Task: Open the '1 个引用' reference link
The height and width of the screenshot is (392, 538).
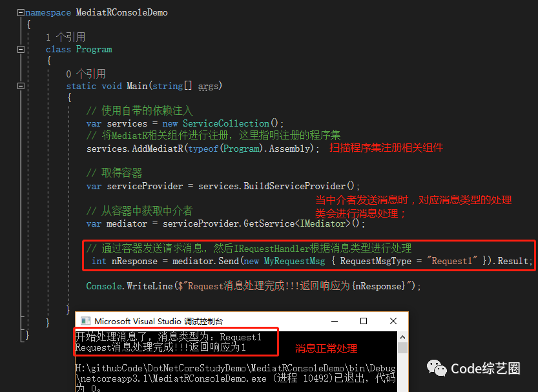Action: [65, 37]
